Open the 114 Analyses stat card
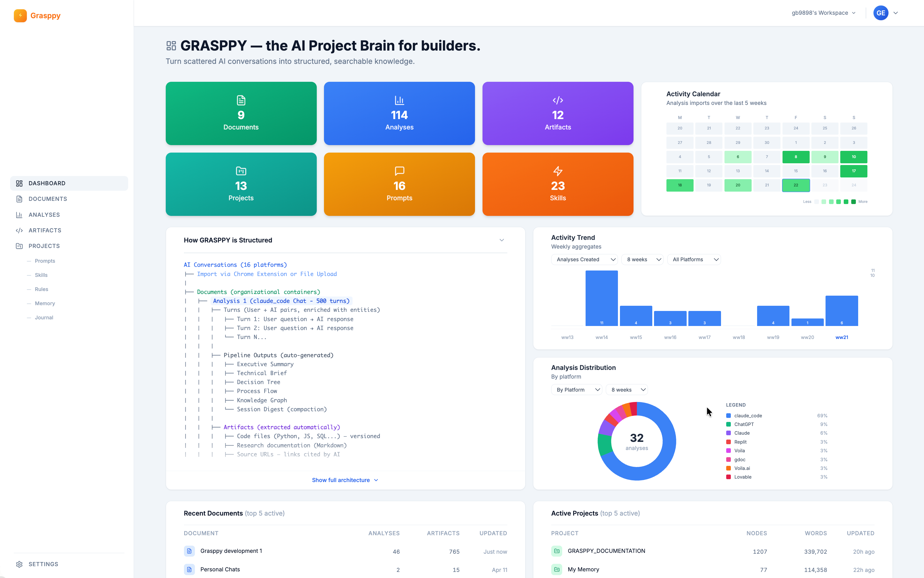 tap(399, 114)
